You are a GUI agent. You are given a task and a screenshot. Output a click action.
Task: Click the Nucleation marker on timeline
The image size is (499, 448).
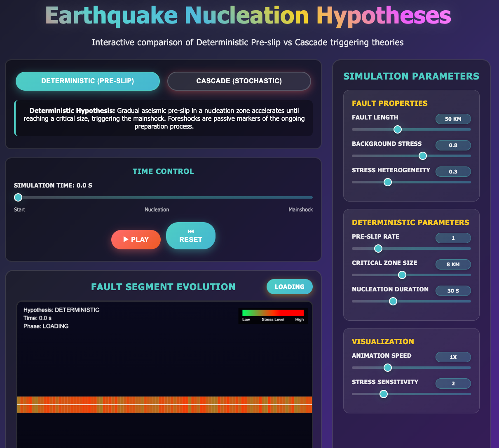pos(157,210)
